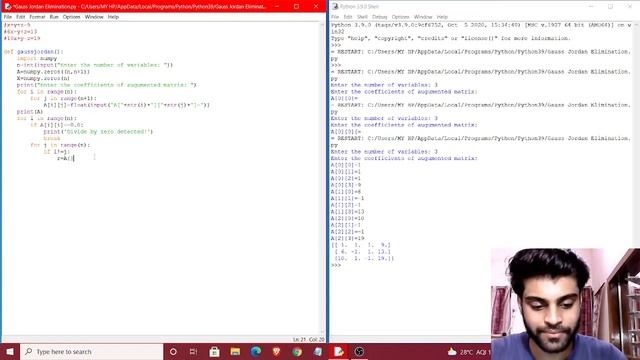This screenshot has height=360, width=640.
Task: Open the Run menu in the editor
Action: tap(54, 17)
